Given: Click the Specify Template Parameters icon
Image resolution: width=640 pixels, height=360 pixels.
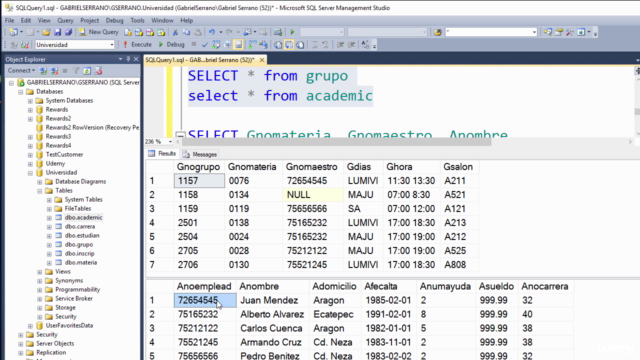Looking at the screenshot, I should pos(365,44).
